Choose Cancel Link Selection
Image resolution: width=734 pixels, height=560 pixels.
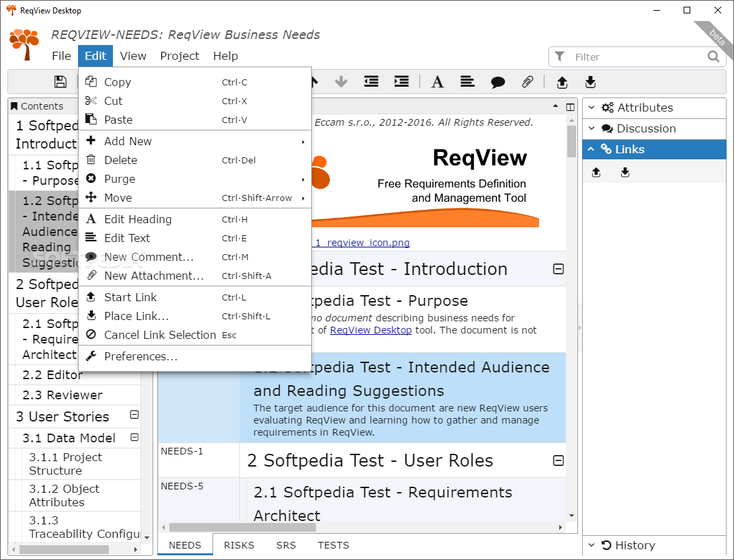click(x=195, y=335)
